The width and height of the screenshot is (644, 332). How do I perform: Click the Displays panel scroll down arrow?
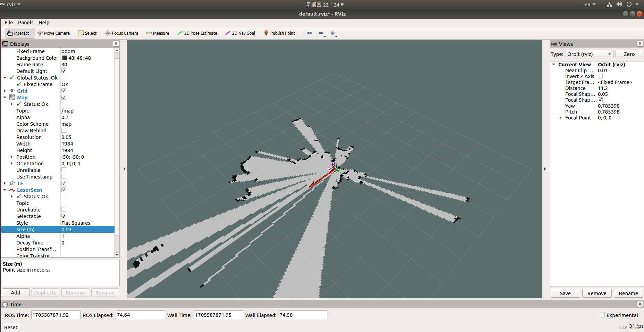tap(117, 255)
